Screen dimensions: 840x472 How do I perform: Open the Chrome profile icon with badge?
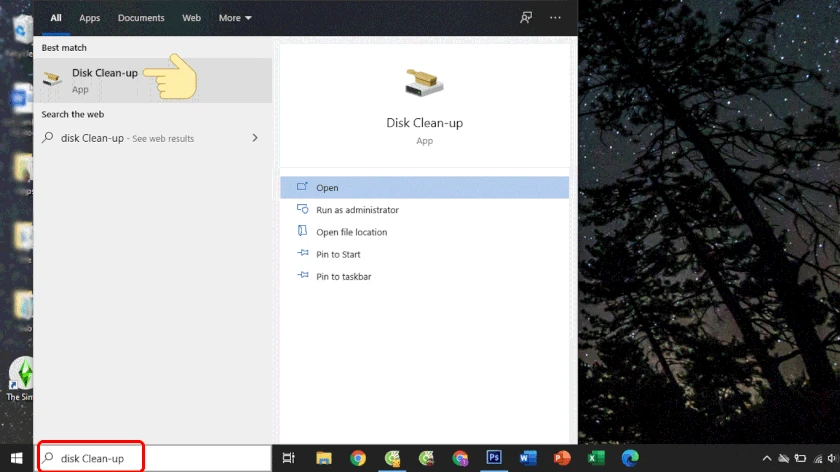tap(460, 458)
